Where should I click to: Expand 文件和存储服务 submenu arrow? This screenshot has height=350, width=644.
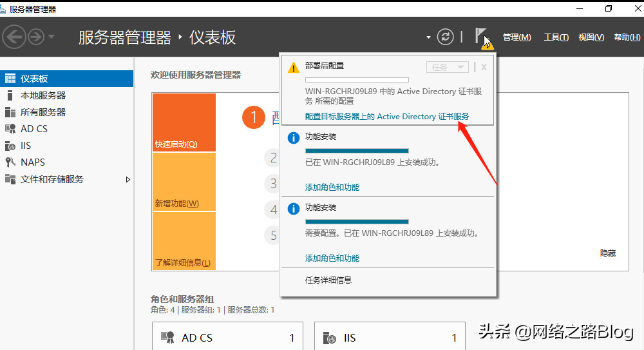[128, 180]
